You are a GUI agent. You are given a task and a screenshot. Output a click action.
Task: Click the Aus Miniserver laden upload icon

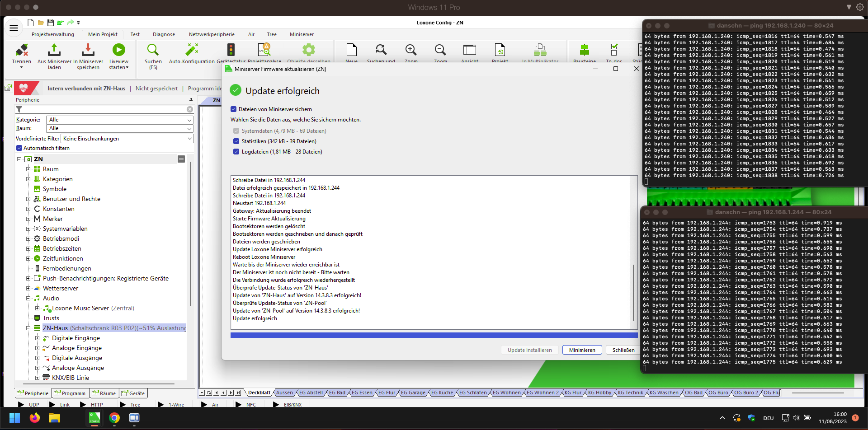coord(54,50)
